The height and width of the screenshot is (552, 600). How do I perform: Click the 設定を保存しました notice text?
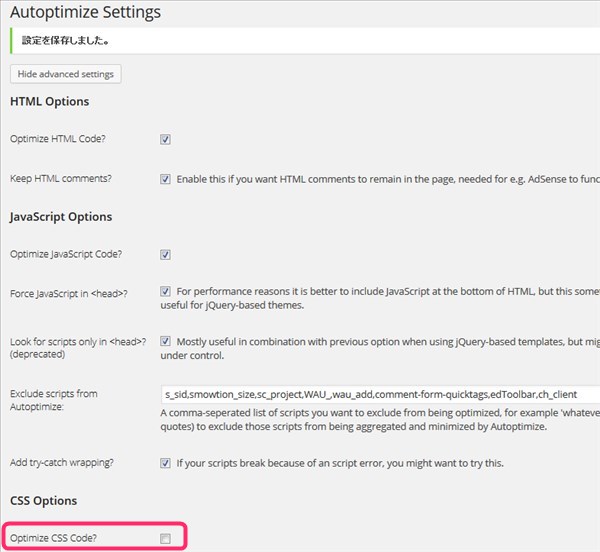click(x=65, y=41)
